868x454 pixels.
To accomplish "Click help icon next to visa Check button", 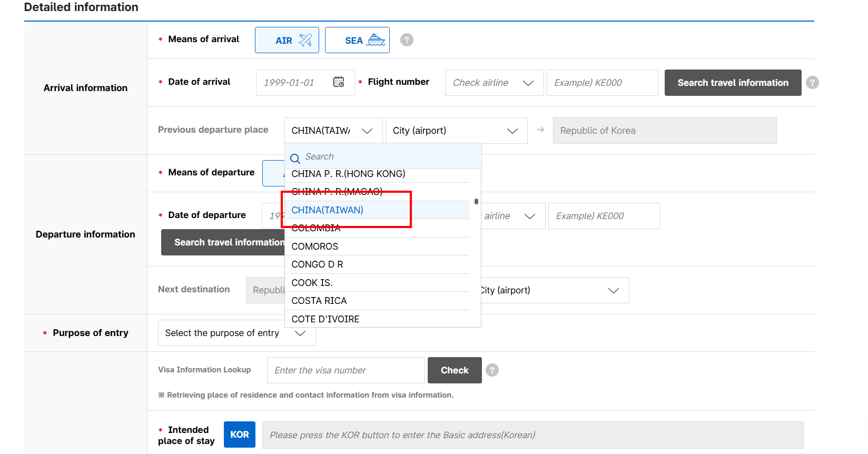I will 492,370.
